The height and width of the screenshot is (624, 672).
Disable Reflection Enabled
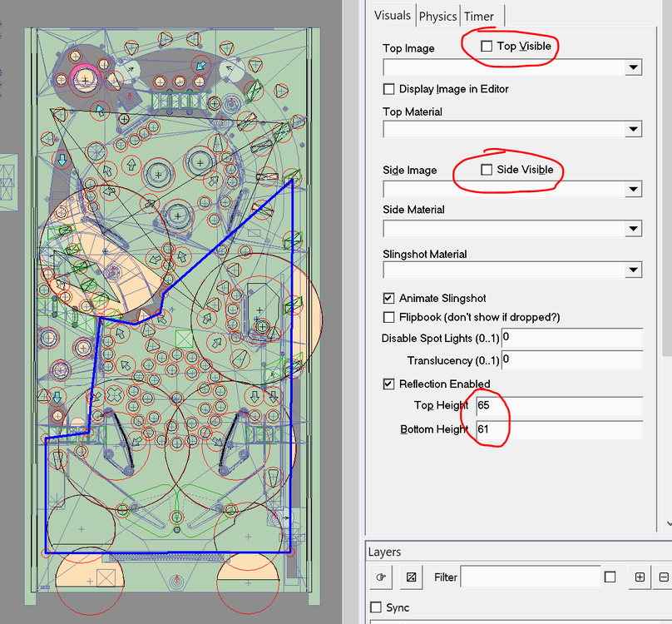point(388,384)
